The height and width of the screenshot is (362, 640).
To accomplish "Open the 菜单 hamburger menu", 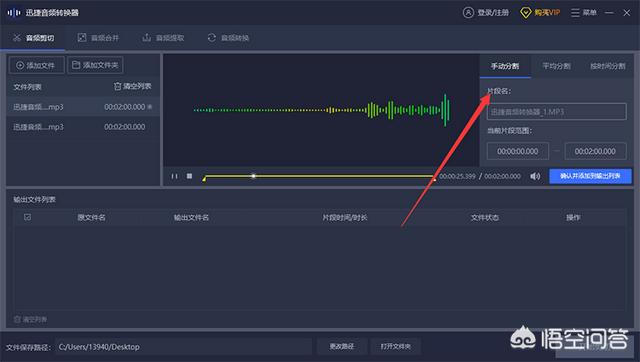I will click(x=575, y=13).
